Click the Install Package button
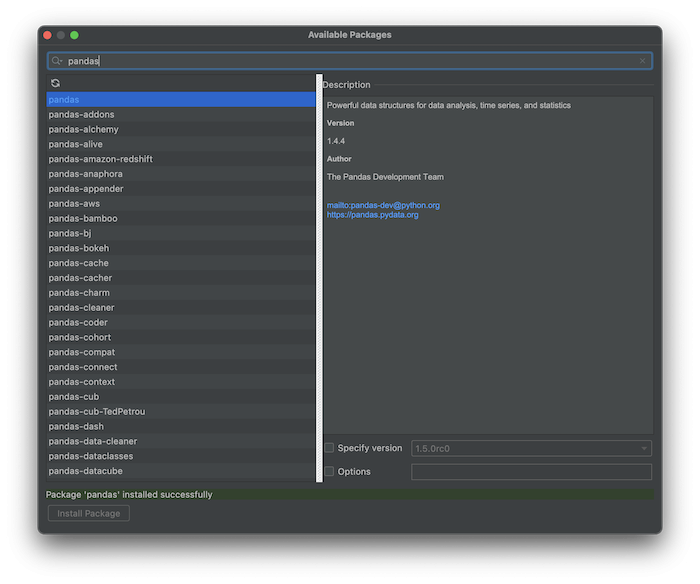Screen dimensions: 700x584 [89, 513]
